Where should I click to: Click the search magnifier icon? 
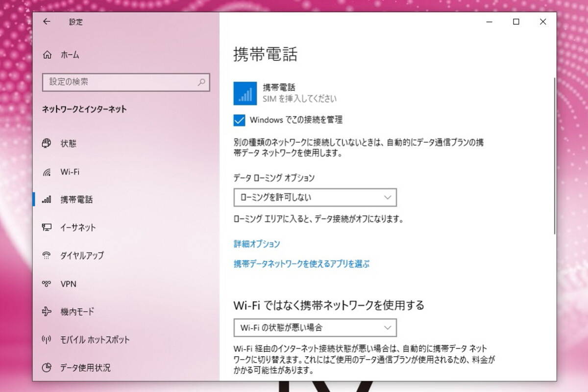[201, 82]
